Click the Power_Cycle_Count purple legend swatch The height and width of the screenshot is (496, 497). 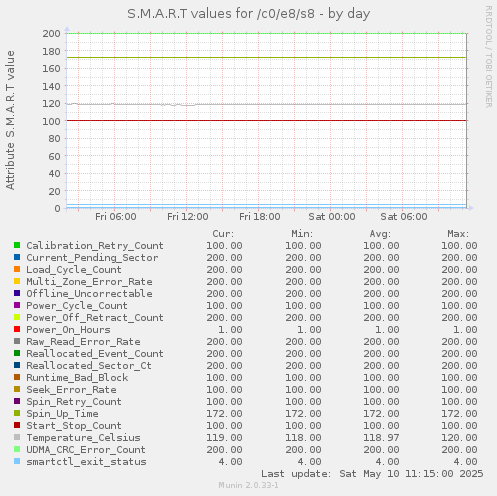17,305
